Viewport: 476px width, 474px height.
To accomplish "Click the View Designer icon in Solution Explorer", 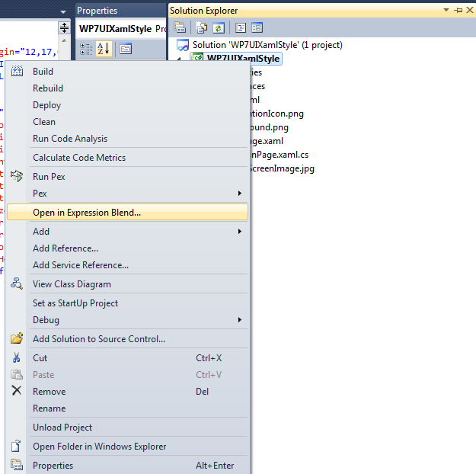I will [257, 27].
